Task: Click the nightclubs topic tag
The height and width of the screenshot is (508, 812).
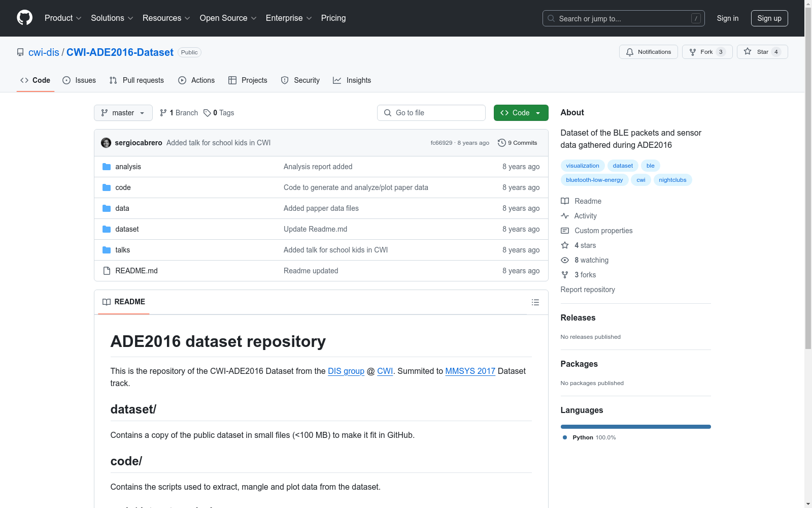Action: coord(672,180)
